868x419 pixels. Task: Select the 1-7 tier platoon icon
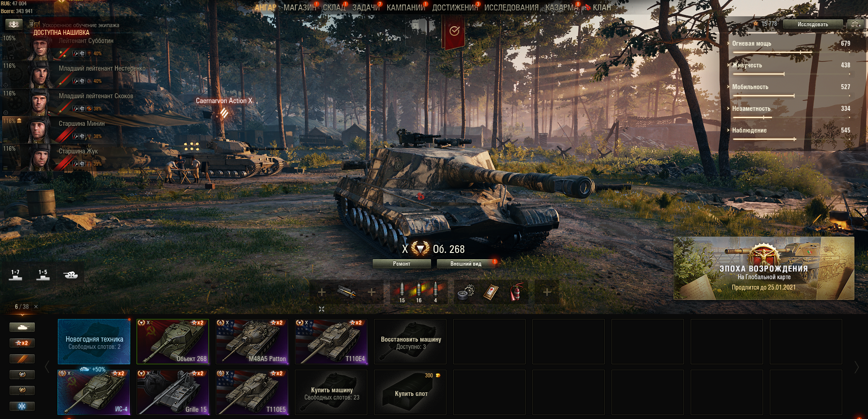click(15, 275)
